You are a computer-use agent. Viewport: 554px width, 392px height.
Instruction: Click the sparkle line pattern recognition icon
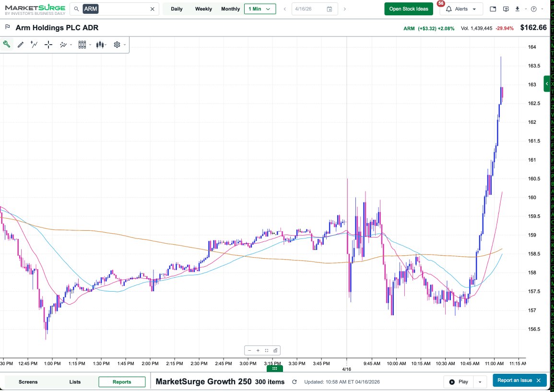pyautogui.click(x=63, y=45)
